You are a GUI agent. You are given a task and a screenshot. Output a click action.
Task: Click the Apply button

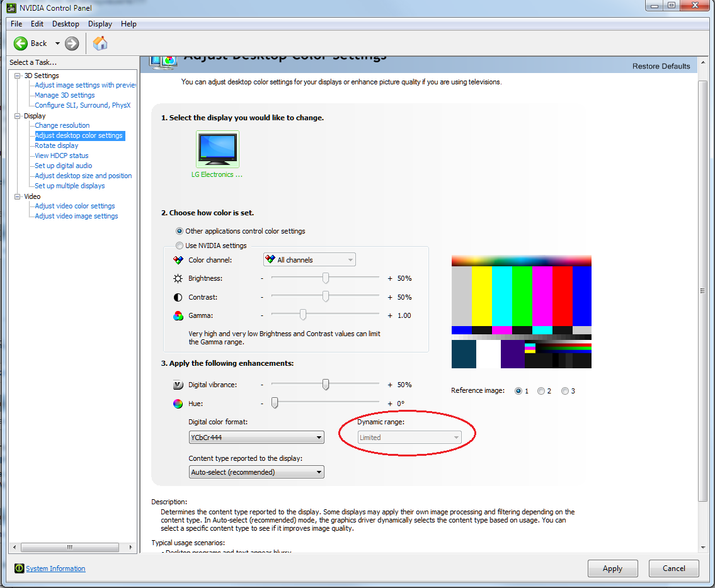(612, 568)
